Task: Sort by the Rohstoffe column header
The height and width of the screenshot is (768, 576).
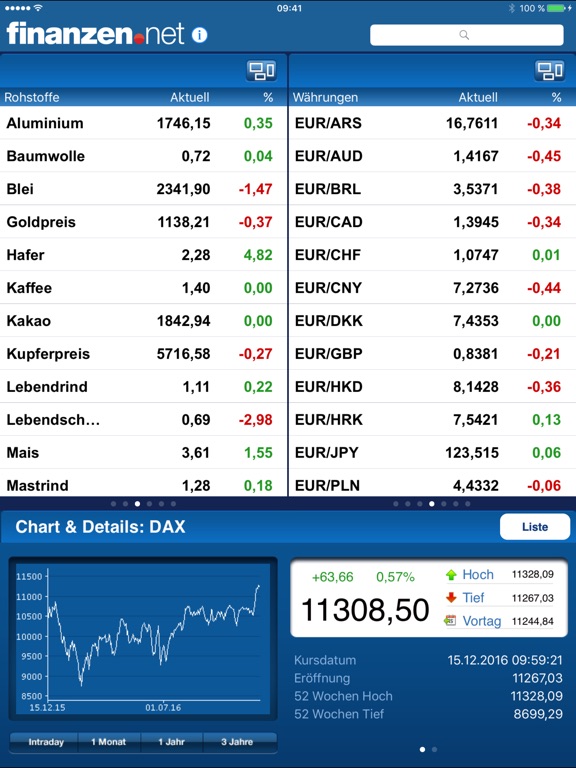Action: coord(32,97)
